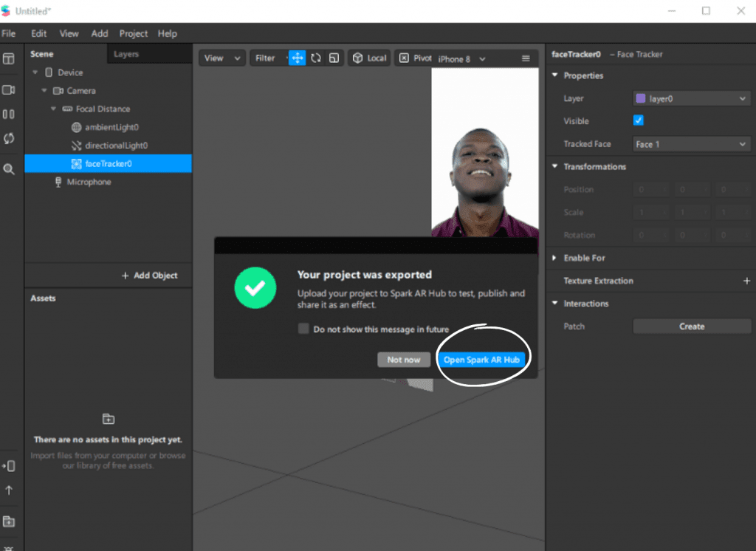Viewport: 756px width, 551px height.
Task: Click the upload arrow icon in sidebar
Action: coord(9,490)
